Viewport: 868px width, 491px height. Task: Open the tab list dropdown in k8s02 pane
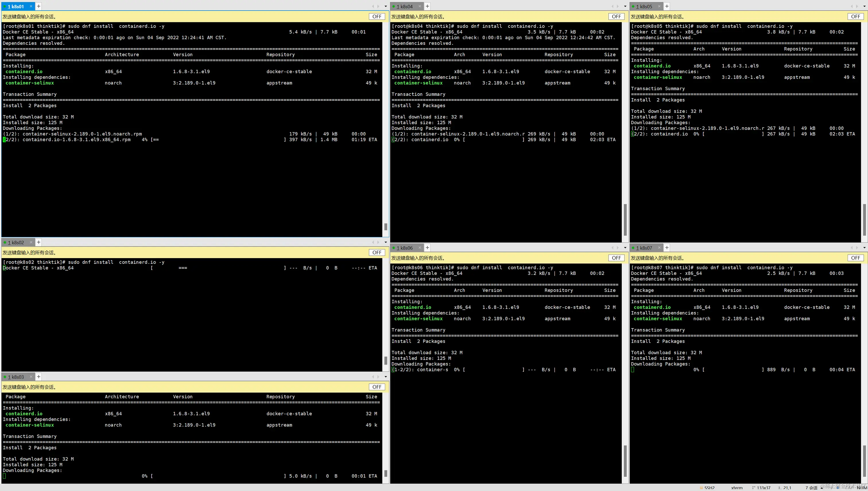pos(386,242)
